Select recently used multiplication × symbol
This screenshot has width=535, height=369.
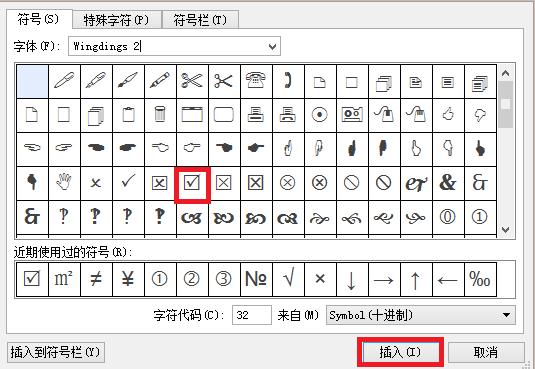[x=320, y=279]
